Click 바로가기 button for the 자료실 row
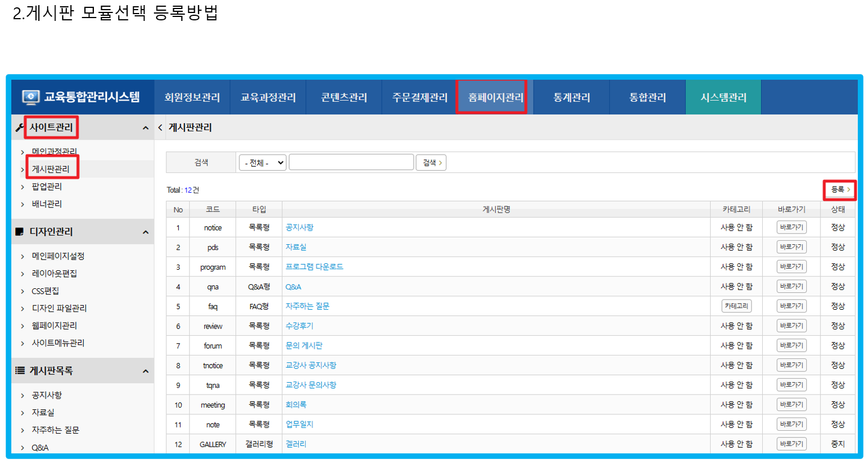The width and height of the screenshot is (868, 463). (x=791, y=247)
